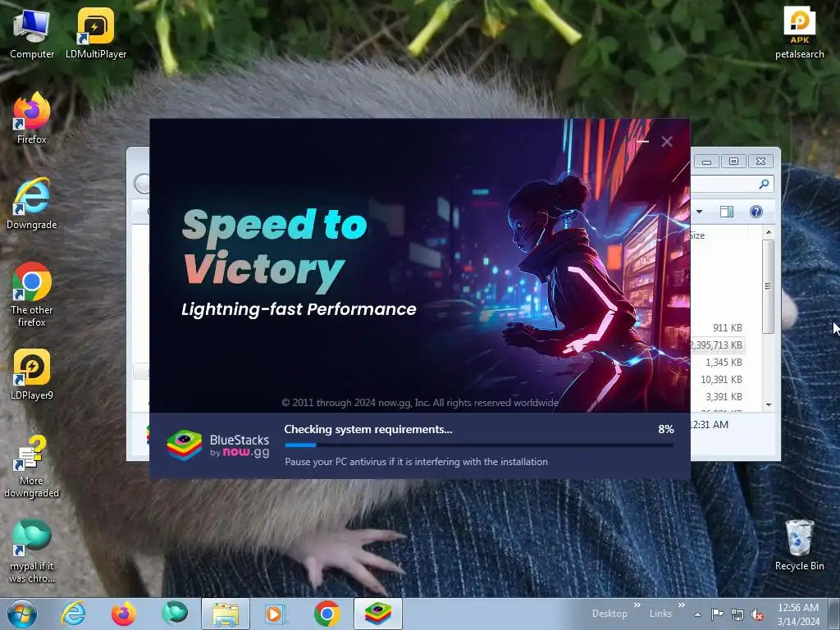
Task: Toggle the Explorer preview pane button
Action: (727, 212)
